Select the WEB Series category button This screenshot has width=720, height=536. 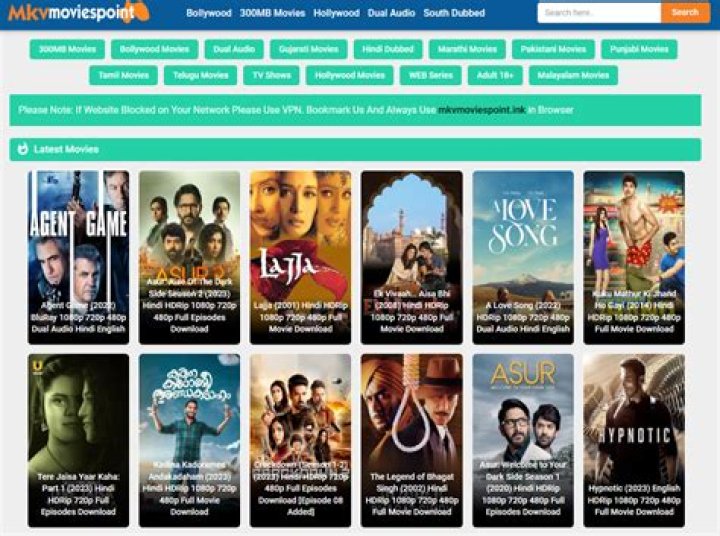[431, 75]
